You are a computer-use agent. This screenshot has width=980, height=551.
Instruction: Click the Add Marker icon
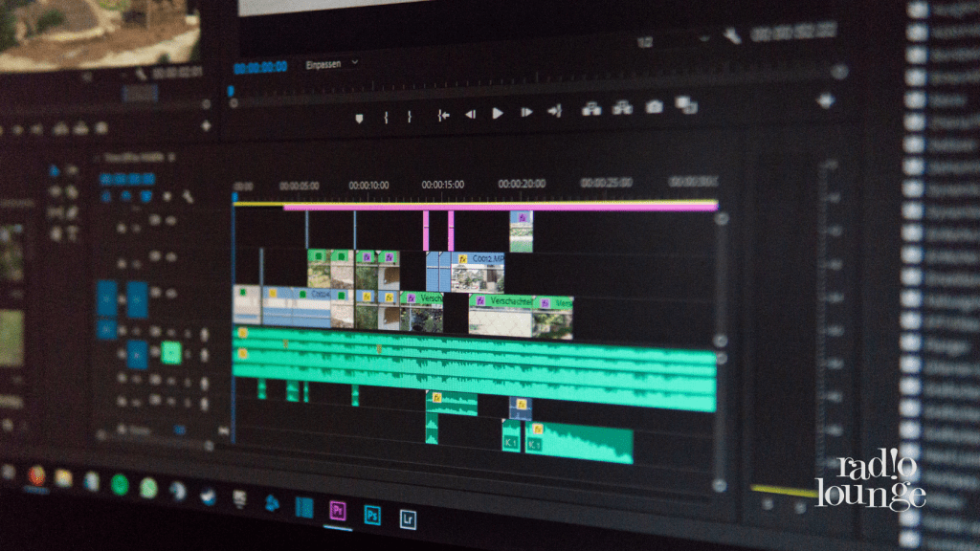click(360, 117)
